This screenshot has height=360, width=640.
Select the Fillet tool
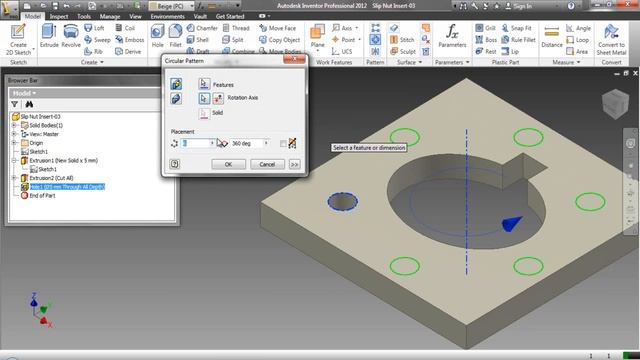click(x=176, y=37)
